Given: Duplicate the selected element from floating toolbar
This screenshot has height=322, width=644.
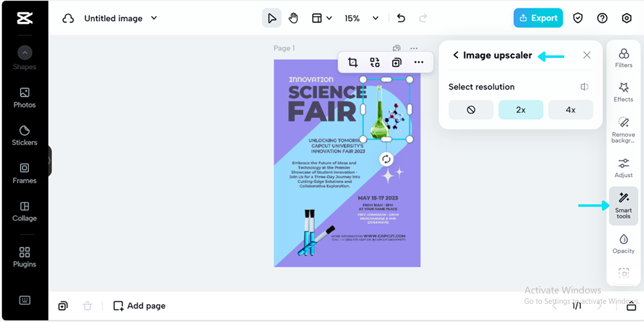Looking at the screenshot, I should click(x=396, y=62).
